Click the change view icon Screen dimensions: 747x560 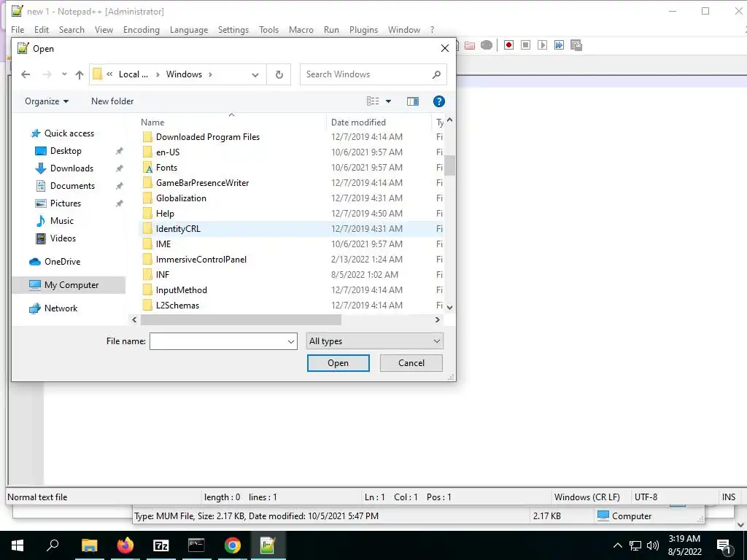(x=373, y=101)
